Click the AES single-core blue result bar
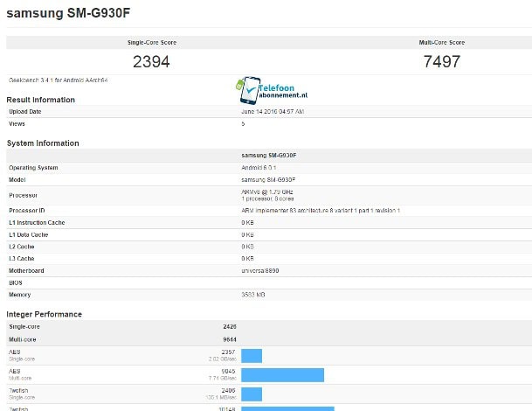The width and height of the screenshot is (532, 411). (252, 356)
